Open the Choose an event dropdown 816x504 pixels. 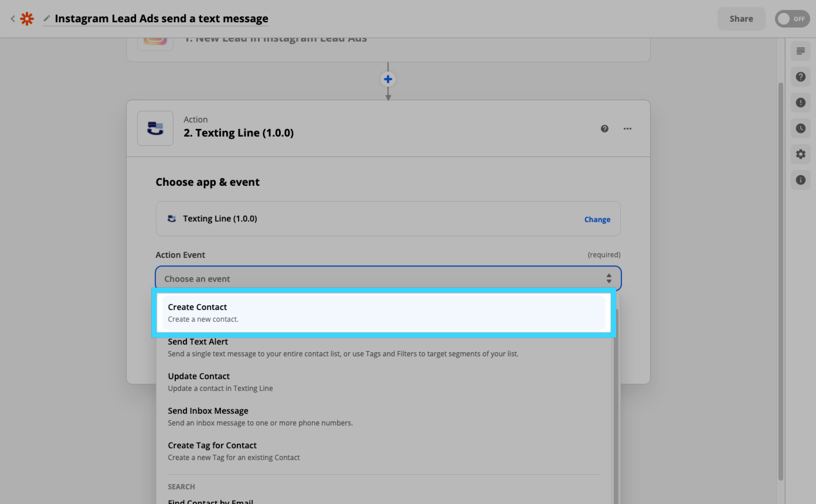coord(388,278)
